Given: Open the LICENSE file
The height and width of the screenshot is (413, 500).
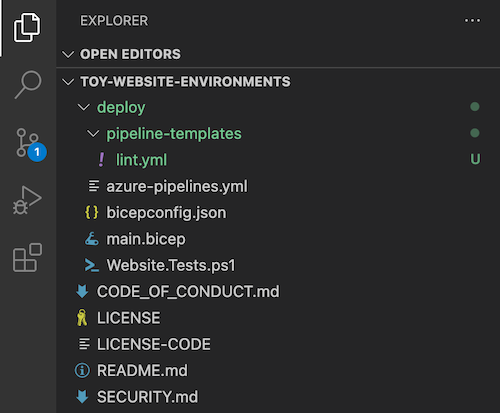Looking at the screenshot, I should (129, 318).
